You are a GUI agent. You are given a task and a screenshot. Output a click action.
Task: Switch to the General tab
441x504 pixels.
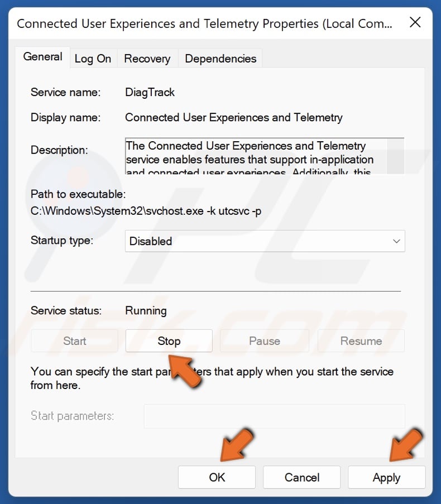[x=42, y=57]
